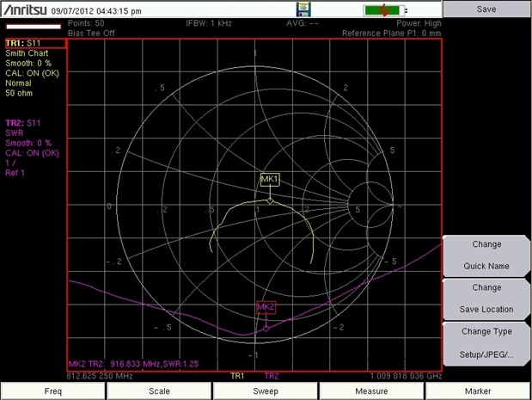This screenshot has width=532, height=400.
Task: Open the Sweep menu
Action: pos(266,391)
